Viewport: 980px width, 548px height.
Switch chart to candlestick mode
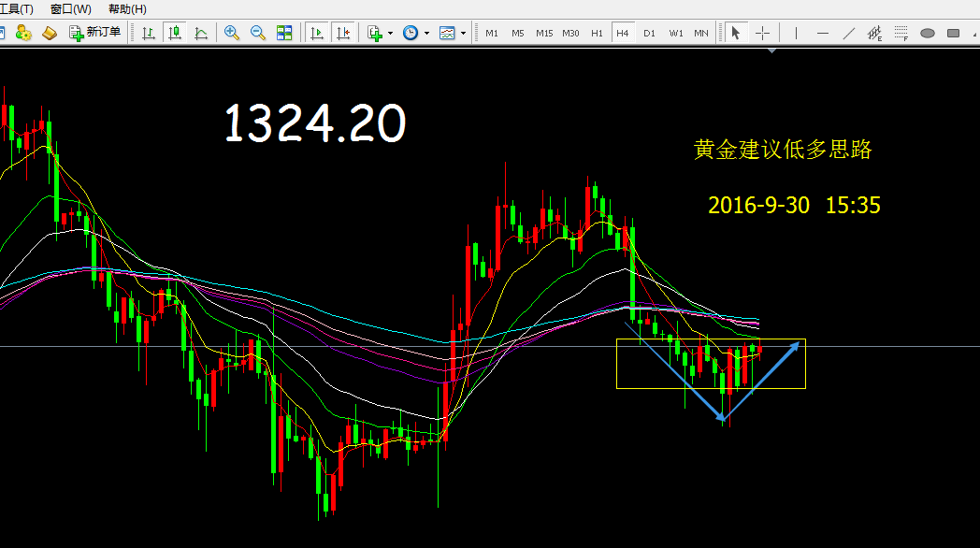click(175, 33)
